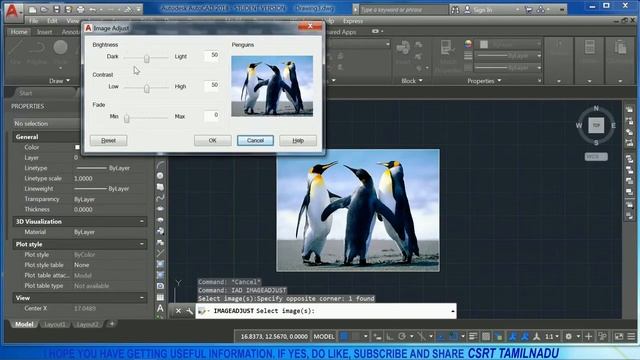
Task: Click Help in Image Adjust dialog
Action: (298, 140)
